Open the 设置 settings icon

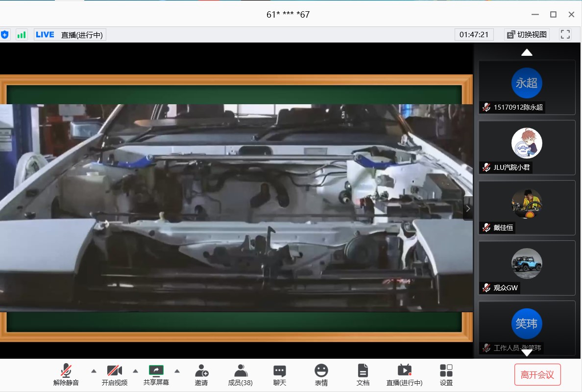tap(446, 374)
